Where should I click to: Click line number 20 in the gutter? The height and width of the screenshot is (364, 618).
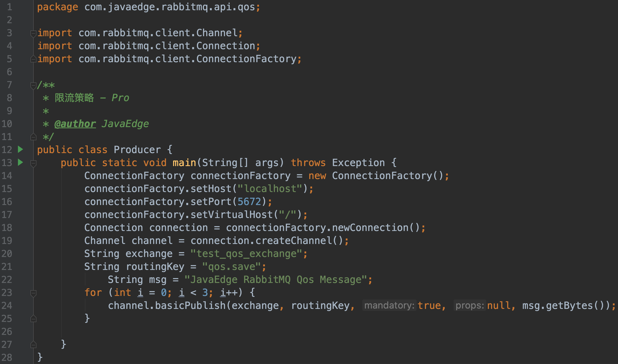(x=7, y=254)
